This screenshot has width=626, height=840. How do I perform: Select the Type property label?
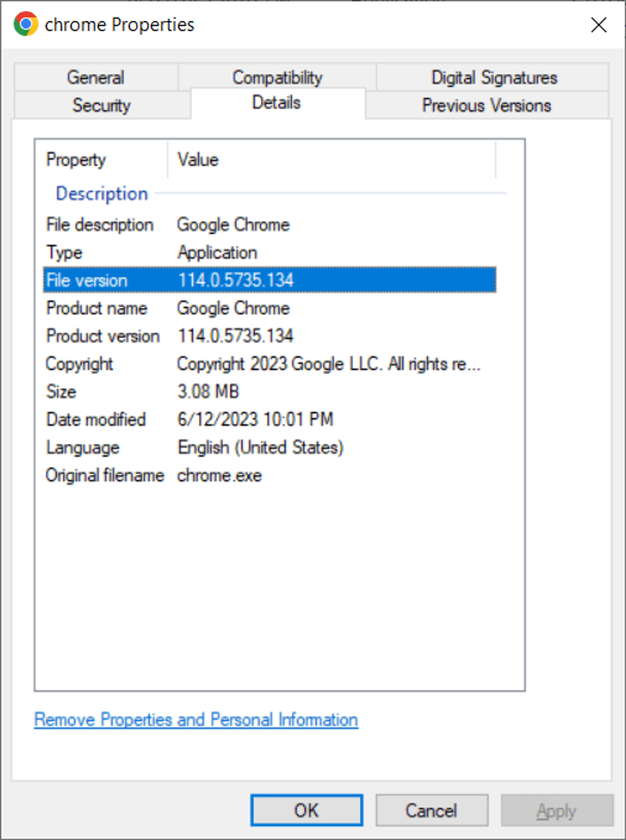coord(64,253)
